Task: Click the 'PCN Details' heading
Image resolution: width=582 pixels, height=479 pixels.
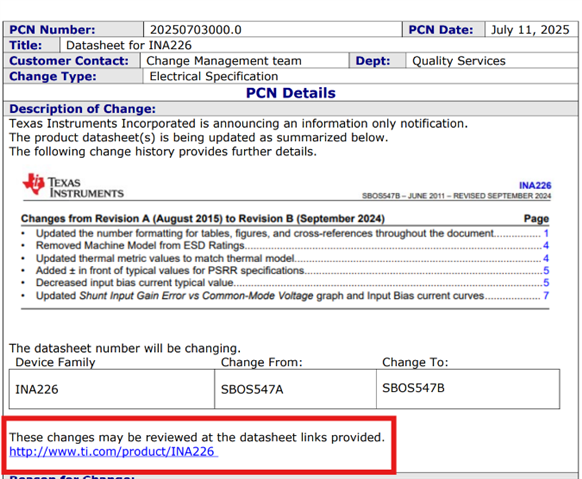Action: pyautogui.click(x=291, y=93)
